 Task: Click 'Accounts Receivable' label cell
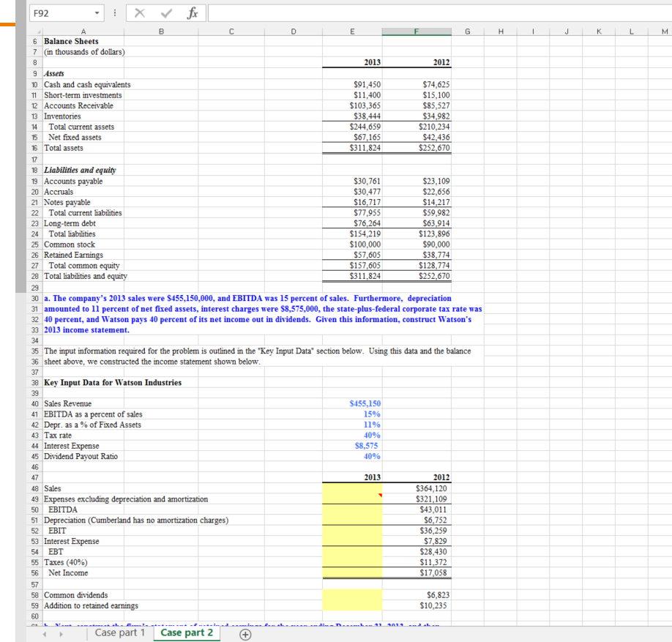[x=78, y=106]
